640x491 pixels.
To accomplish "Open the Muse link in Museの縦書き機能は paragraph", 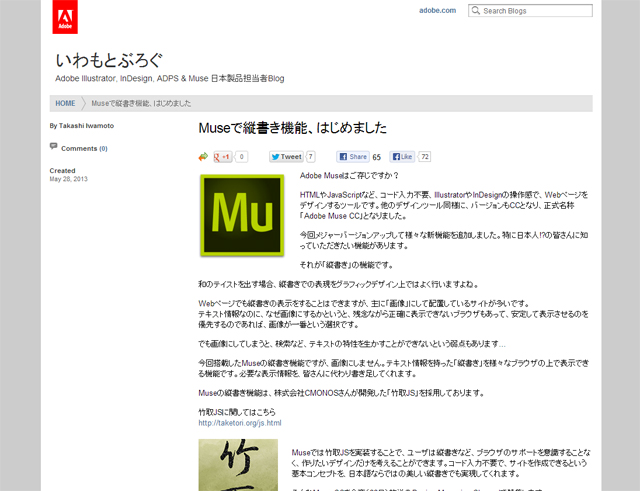I will [x=207, y=393].
